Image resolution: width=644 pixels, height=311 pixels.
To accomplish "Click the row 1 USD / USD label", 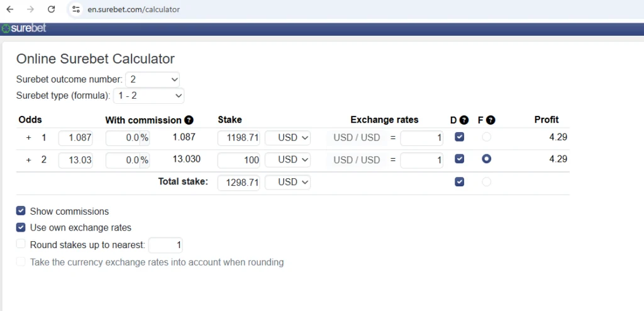I will (x=357, y=138).
